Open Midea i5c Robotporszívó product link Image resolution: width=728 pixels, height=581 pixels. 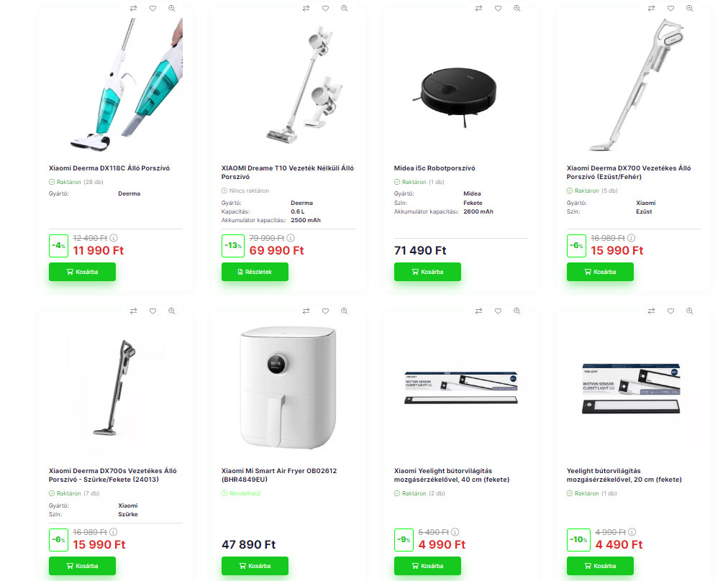(434, 168)
